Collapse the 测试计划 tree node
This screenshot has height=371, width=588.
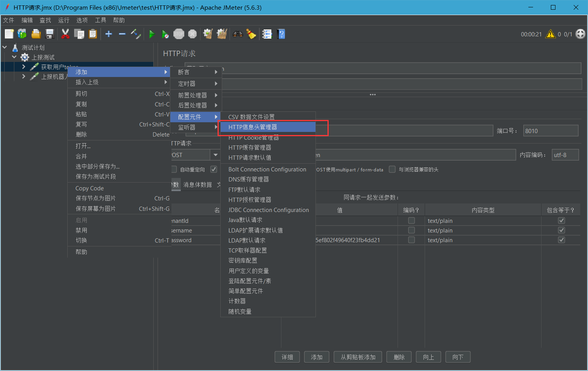[x=5, y=47]
